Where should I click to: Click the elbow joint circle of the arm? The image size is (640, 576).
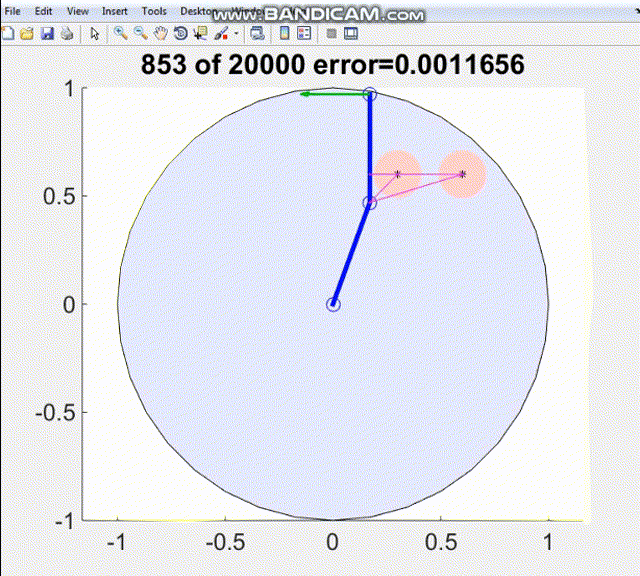(369, 203)
